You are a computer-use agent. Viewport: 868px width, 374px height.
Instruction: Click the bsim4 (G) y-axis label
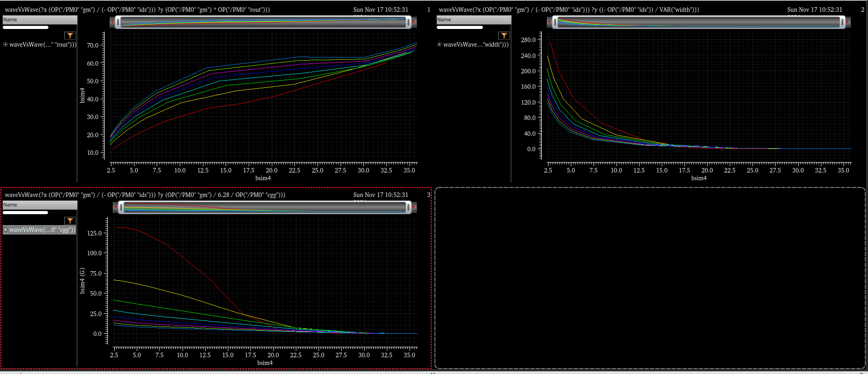(x=82, y=281)
